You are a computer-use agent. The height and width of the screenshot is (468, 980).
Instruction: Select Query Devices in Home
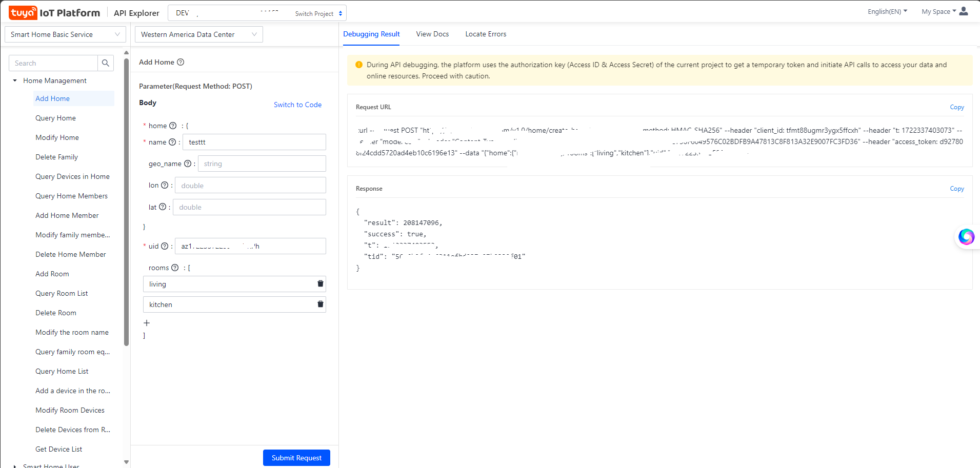click(x=72, y=176)
